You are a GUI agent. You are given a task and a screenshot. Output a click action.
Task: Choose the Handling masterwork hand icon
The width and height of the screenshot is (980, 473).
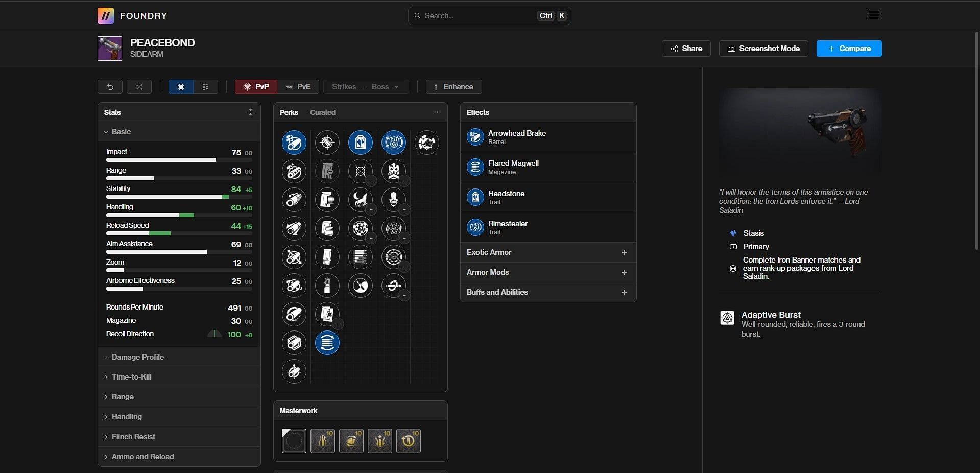pyautogui.click(x=351, y=441)
